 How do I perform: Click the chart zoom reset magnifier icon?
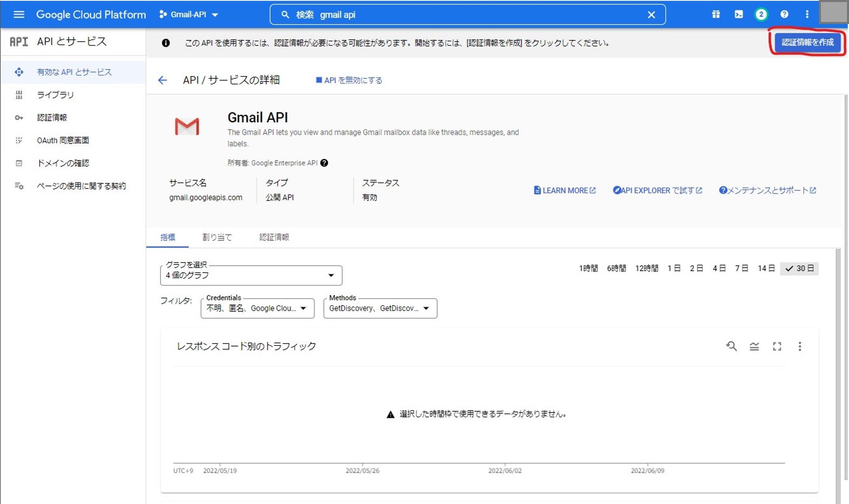[x=731, y=346]
